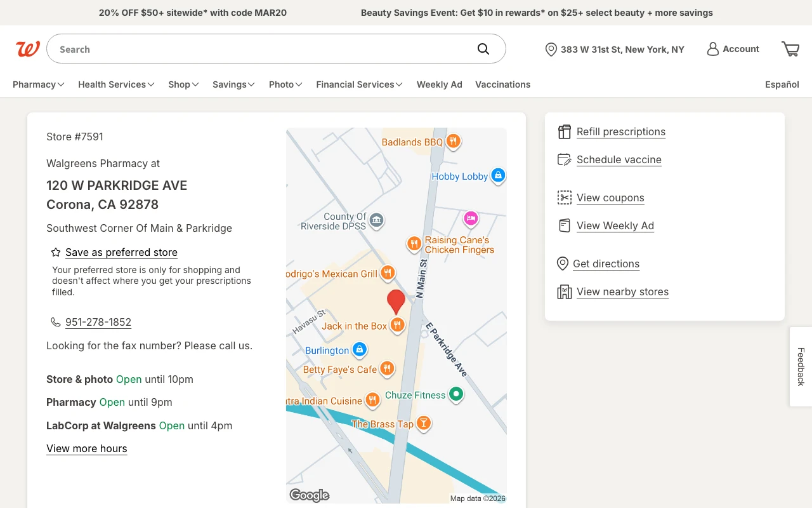Click the search magnifier icon
812x508 pixels.
tap(483, 49)
